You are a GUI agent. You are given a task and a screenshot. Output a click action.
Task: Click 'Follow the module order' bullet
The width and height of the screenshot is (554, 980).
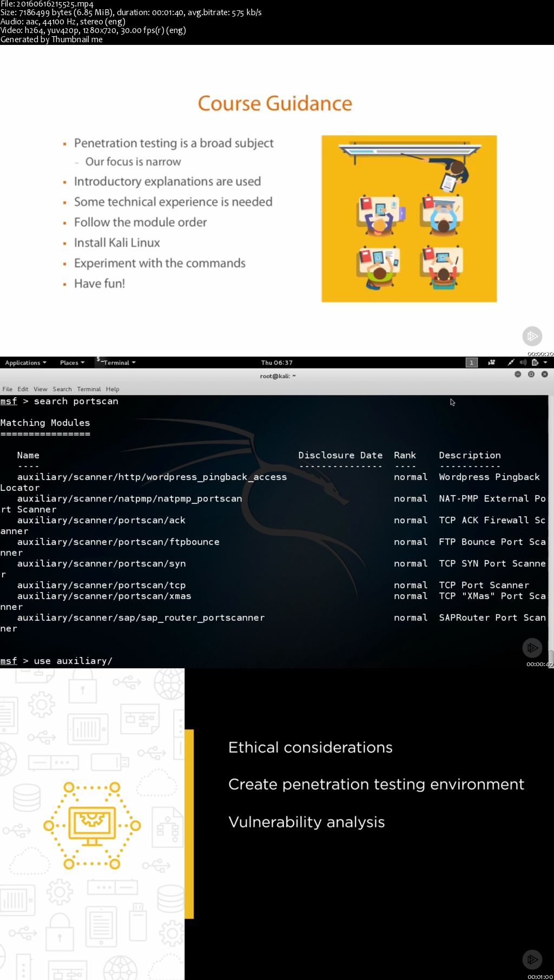(x=140, y=222)
